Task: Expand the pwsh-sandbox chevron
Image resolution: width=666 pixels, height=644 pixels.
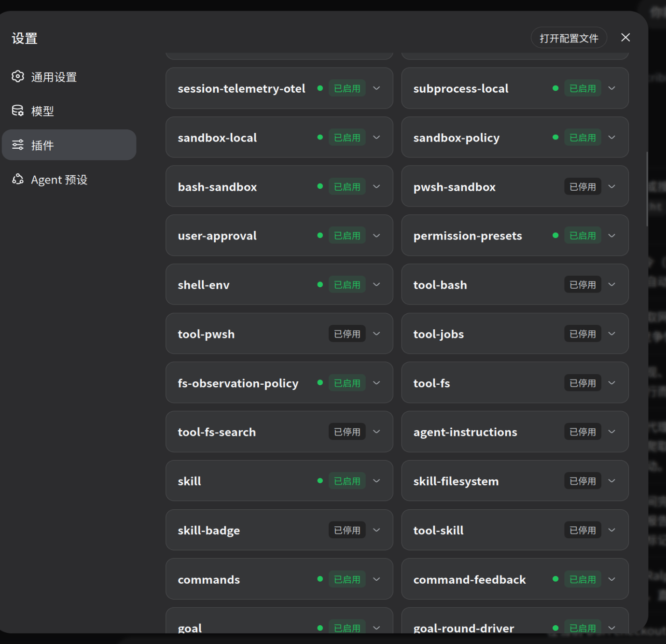Action: [x=612, y=187]
